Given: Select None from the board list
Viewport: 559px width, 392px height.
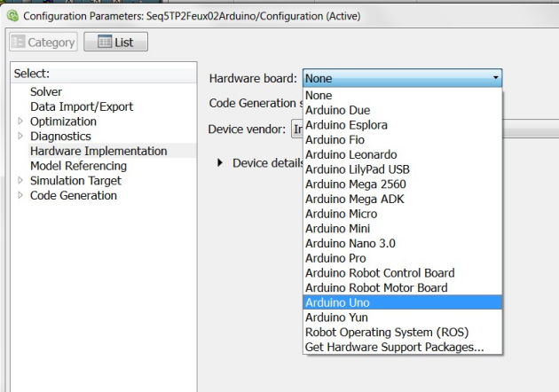Looking at the screenshot, I should [x=403, y=95].
